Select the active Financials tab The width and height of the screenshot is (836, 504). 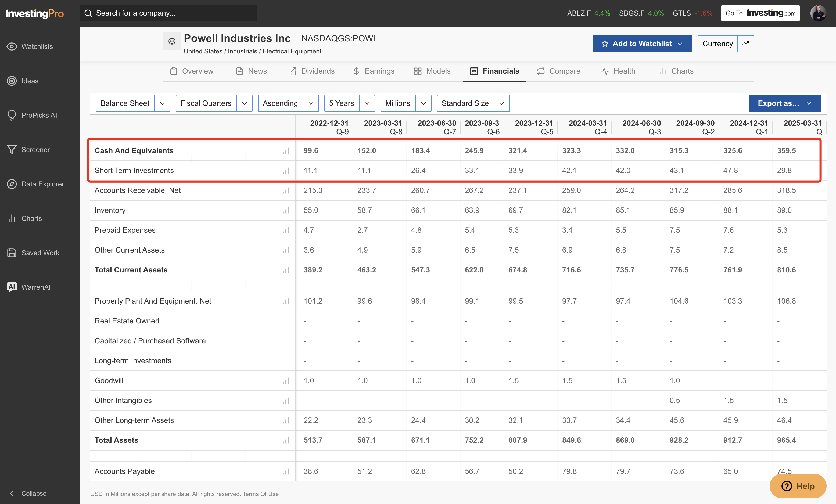tap(494, 71)
